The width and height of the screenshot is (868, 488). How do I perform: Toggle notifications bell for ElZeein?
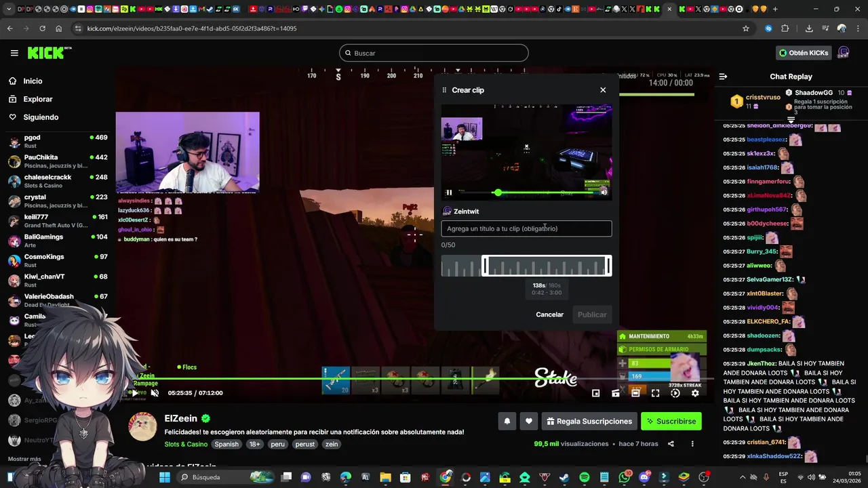point(507,421)
